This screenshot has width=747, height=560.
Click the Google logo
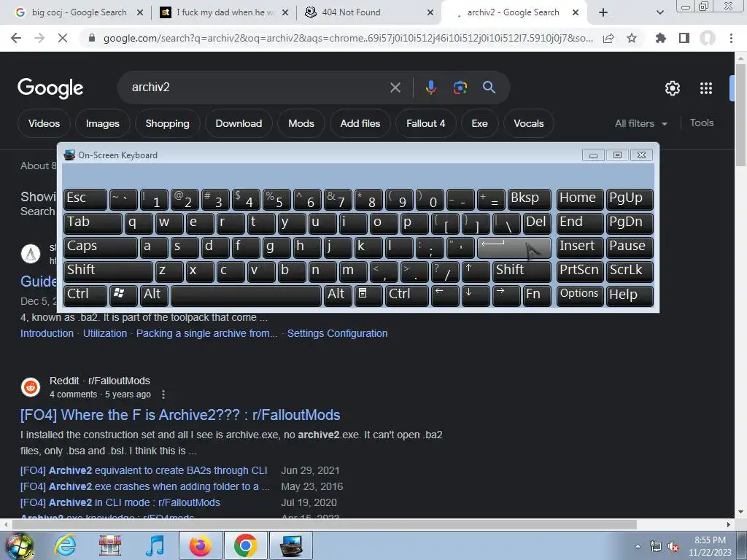click(x=50, y=88)
